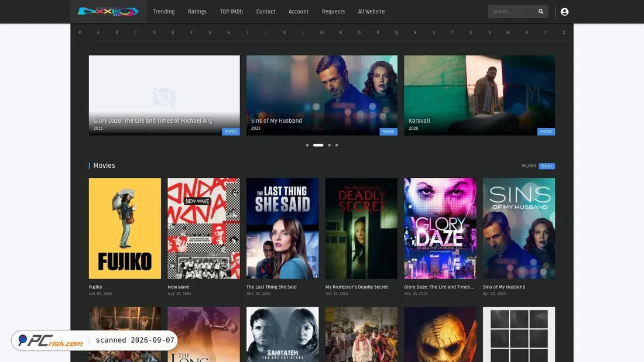644x362 pixels.
Task: Click the Fujiko title link
Action: (95, 287)
